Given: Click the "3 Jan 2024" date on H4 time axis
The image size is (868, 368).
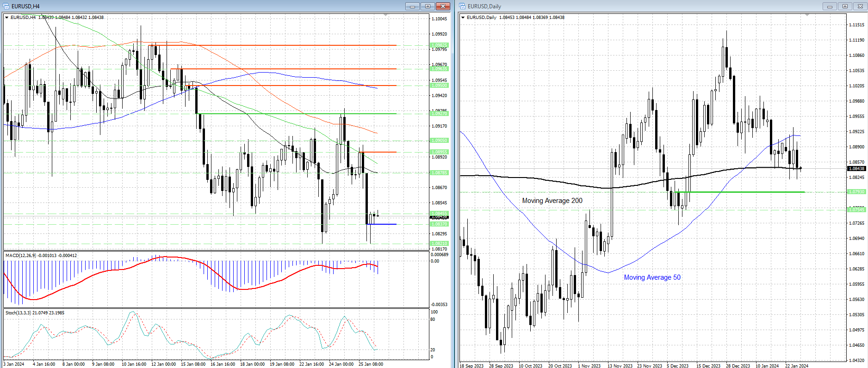Looking at the screenshot, I should tap(14, 364).
